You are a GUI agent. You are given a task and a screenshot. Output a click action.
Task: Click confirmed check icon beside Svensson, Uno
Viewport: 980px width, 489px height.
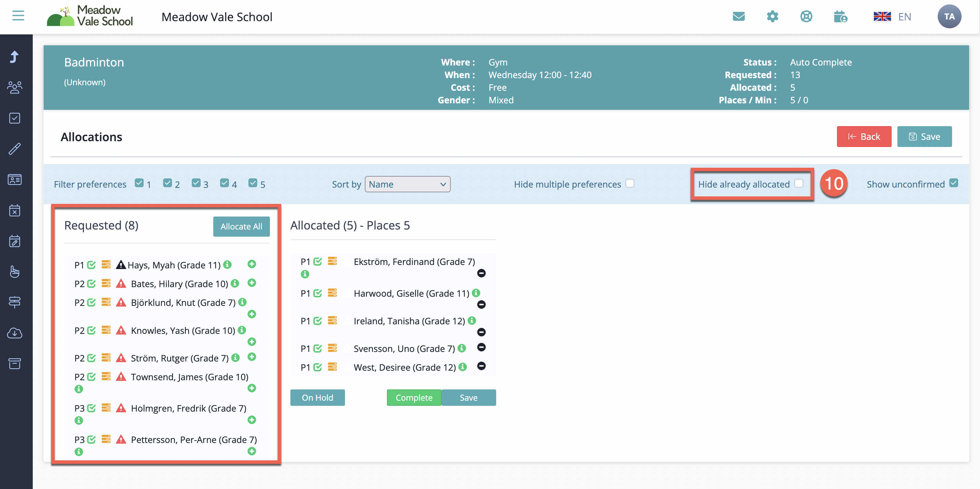[x=318, y=348]
